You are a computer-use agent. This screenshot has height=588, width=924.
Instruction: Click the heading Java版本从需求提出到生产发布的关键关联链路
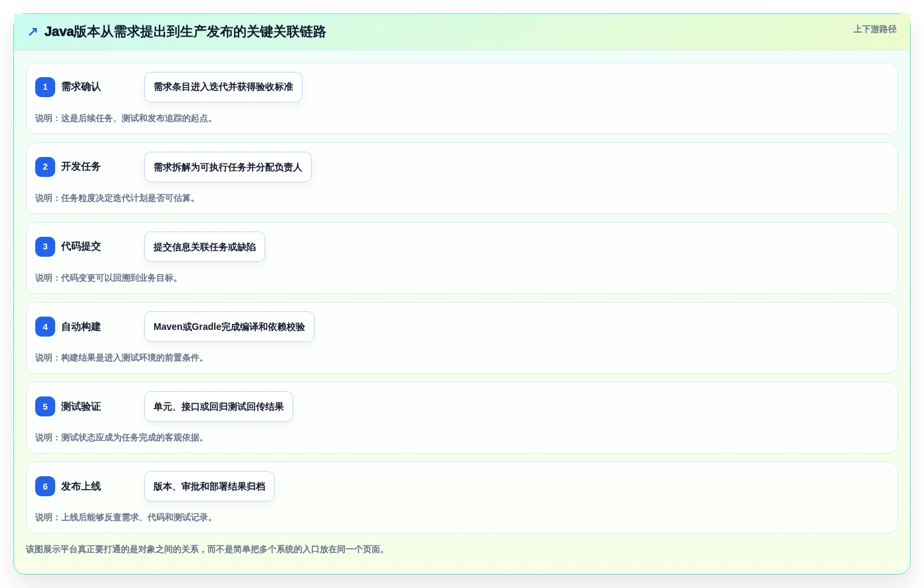(185, 32)
